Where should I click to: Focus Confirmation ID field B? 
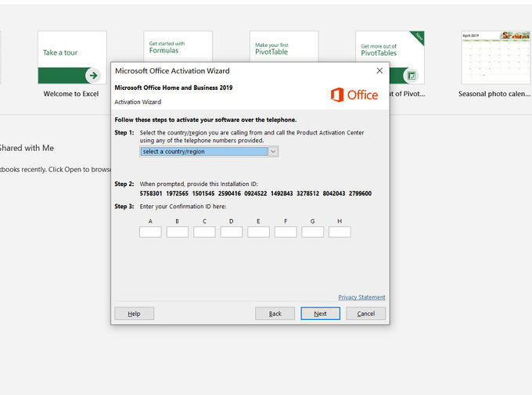[178, 232]
